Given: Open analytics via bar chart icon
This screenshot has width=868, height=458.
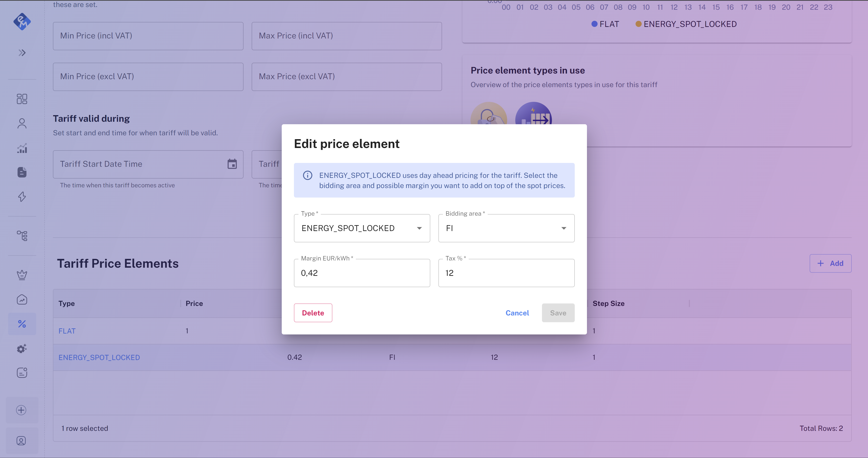Looking at the screenshot, I should point(22,148).
